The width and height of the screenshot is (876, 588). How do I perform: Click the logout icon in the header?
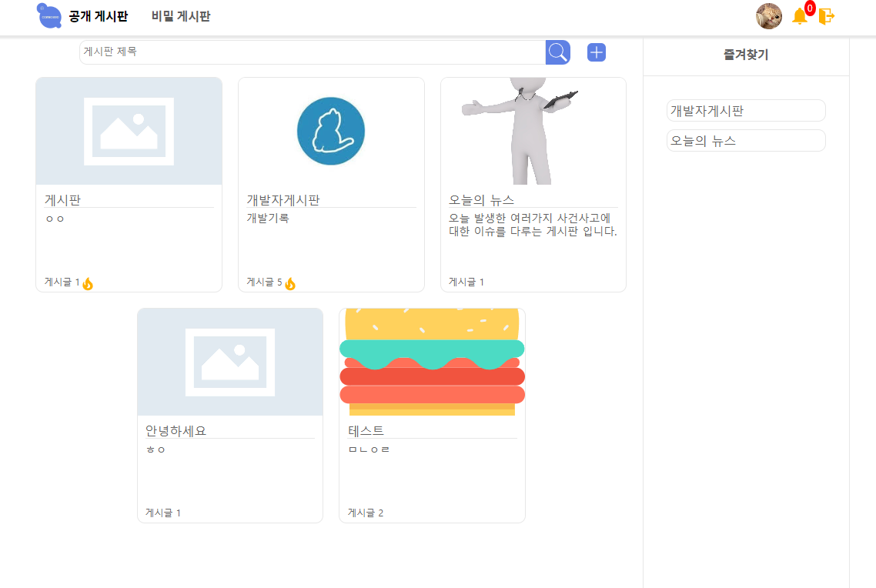click(x=825, y=15)
